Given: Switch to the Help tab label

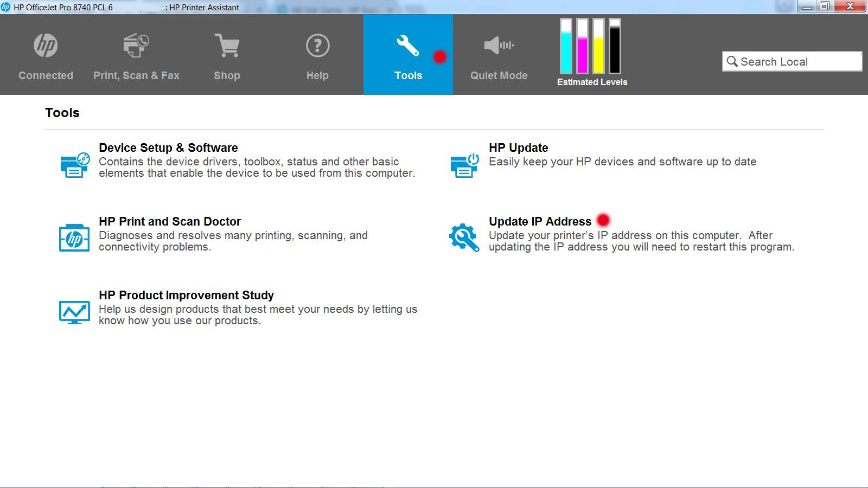Looking at the screenshot, I should click(x=317, y=75).
